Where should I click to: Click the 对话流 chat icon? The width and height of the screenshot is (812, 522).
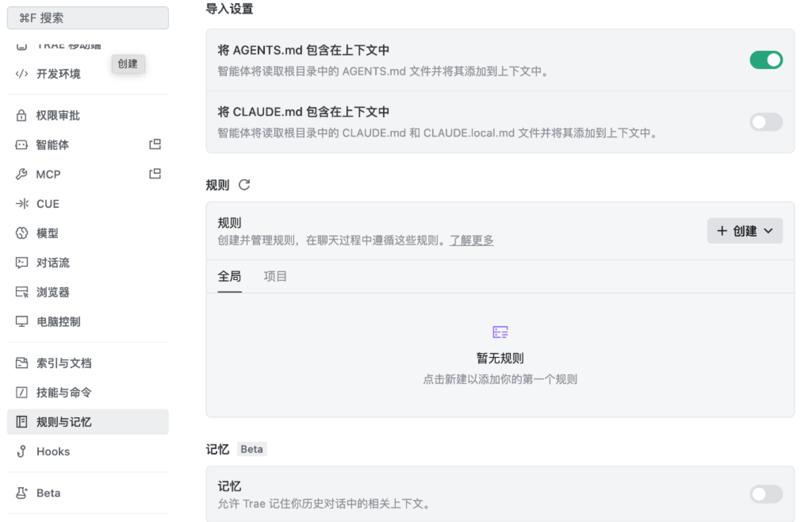pyautogui.click(x=22, y=263)
